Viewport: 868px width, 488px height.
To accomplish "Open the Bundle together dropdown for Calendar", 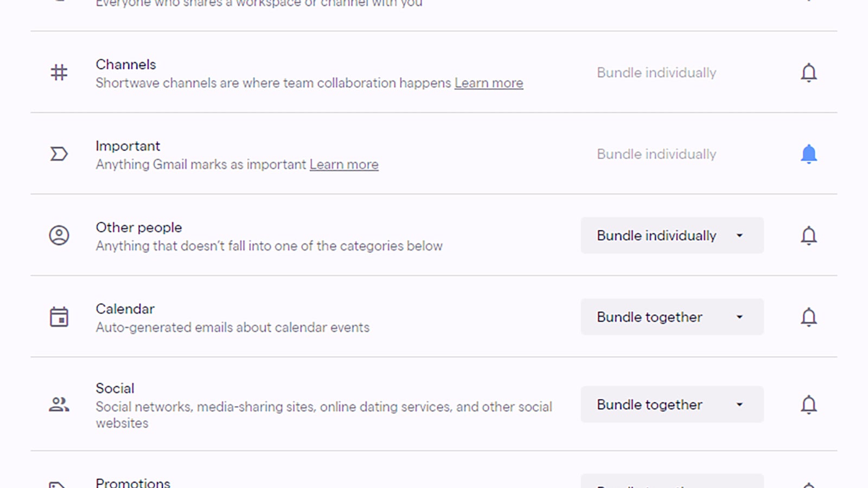I will click(672, 317).
